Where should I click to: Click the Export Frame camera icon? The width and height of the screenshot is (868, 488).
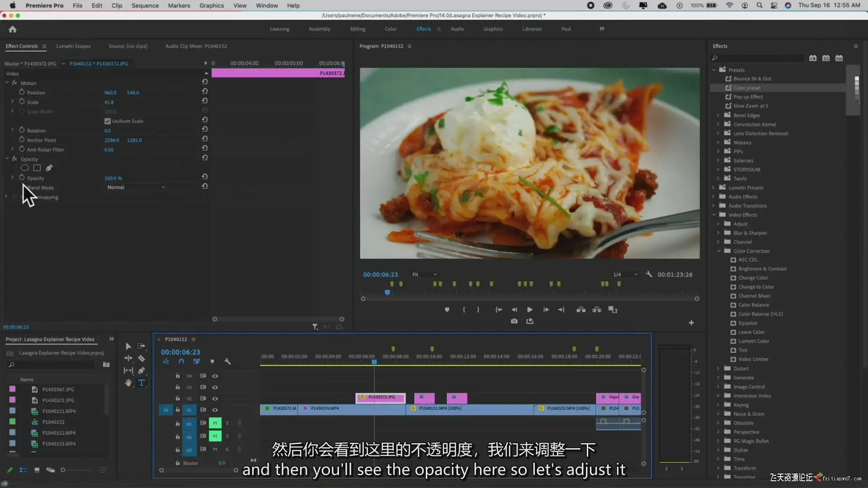pos(514,321)
